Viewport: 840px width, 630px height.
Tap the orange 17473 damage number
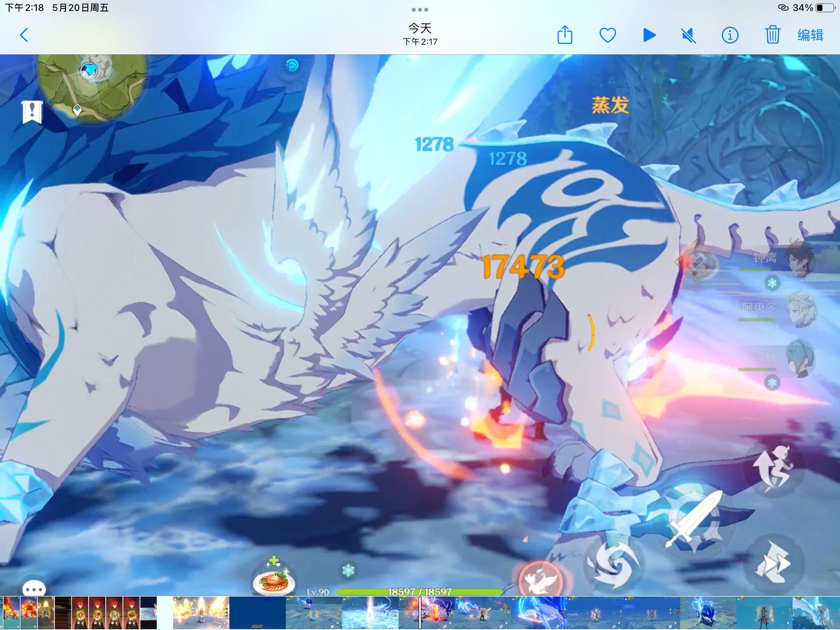point(523,267)
